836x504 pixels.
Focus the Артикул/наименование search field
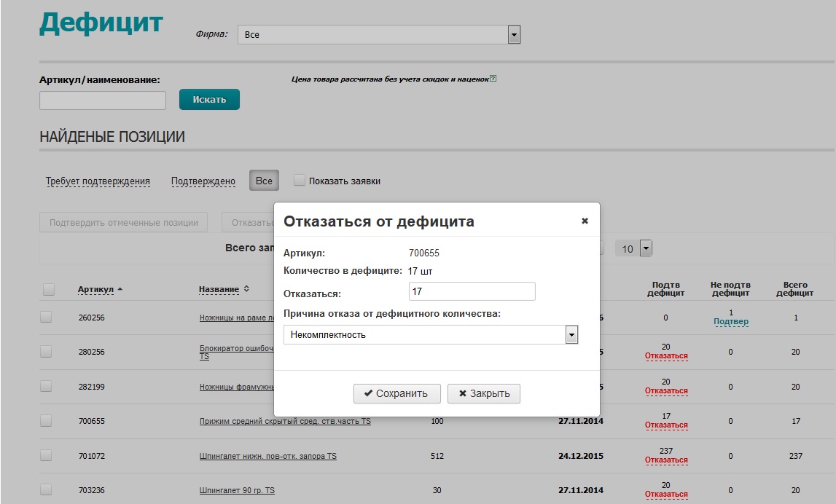103,101
